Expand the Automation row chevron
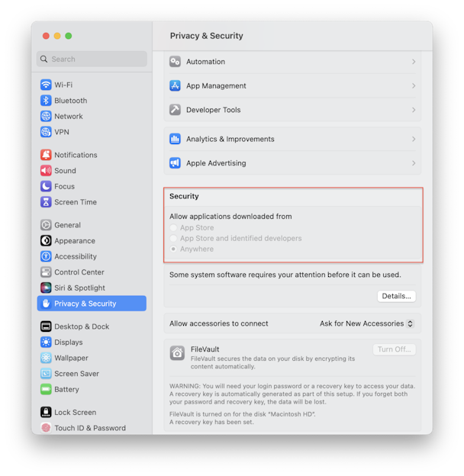This screenshot has height=476, width=464. [x=414, y=62]
